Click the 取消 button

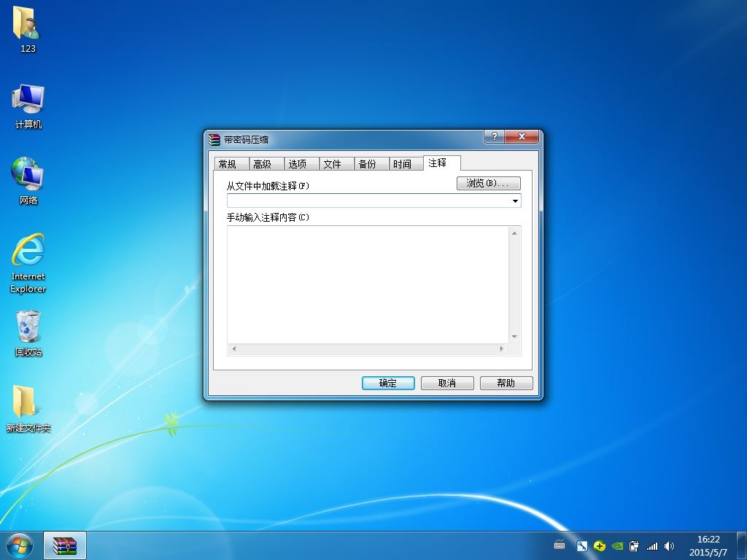tap(447, 383)
